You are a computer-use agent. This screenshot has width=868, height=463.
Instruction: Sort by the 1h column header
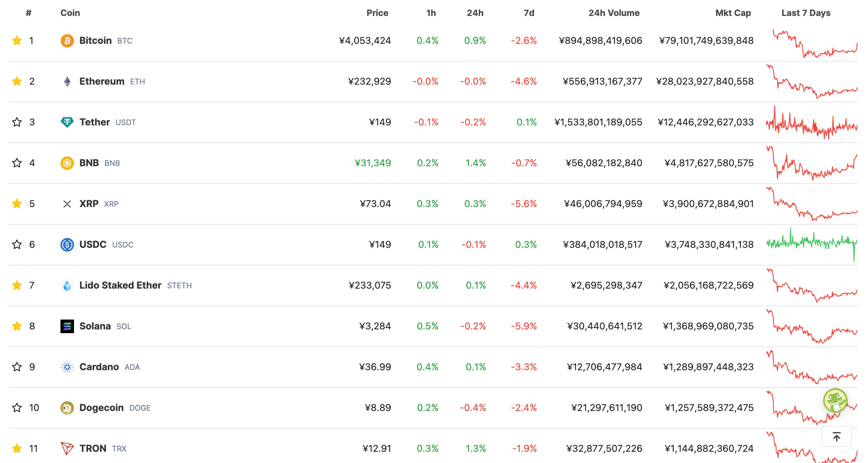pos(431,13)
